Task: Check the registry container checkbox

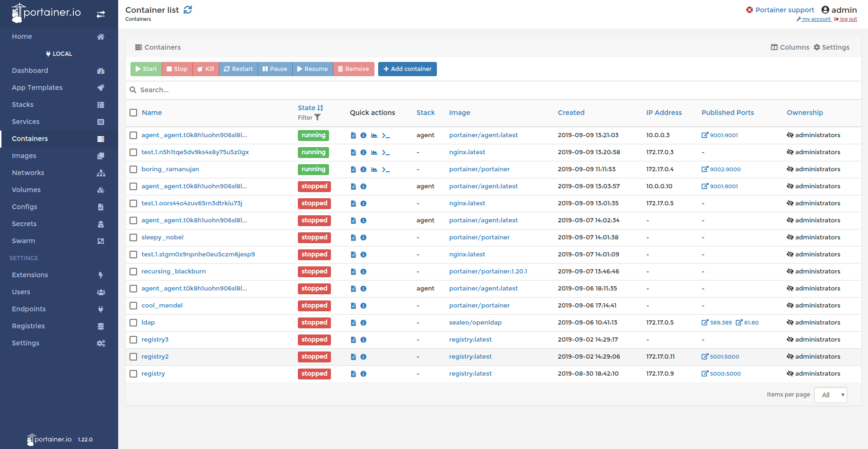Action: [133, 374]
